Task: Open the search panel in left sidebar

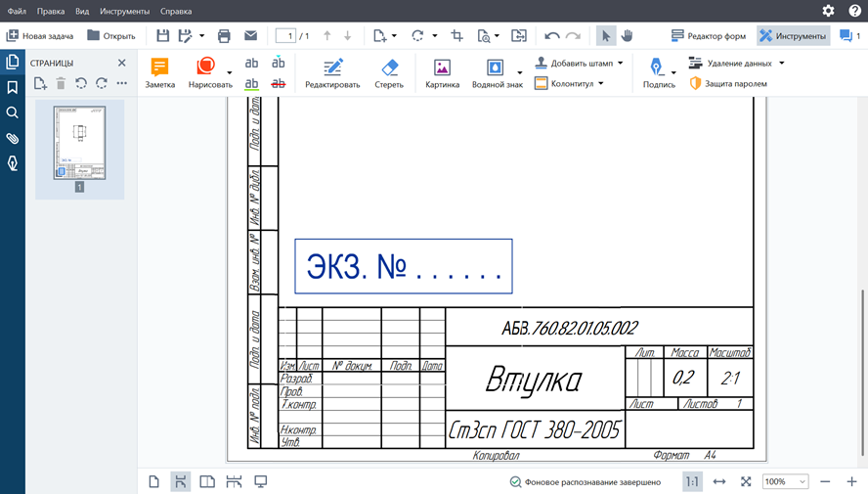Action: tap(13, 112)
